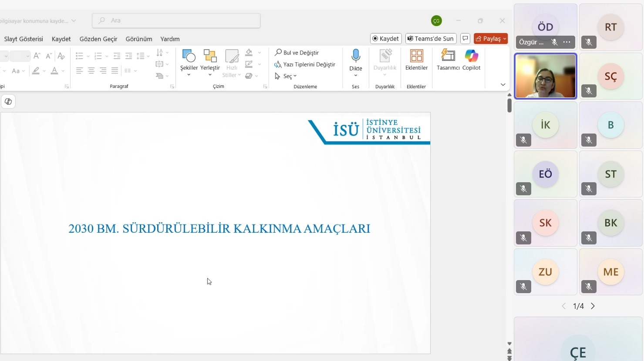Open the font color picker
The image size is (644, 361).
[54, 70]
